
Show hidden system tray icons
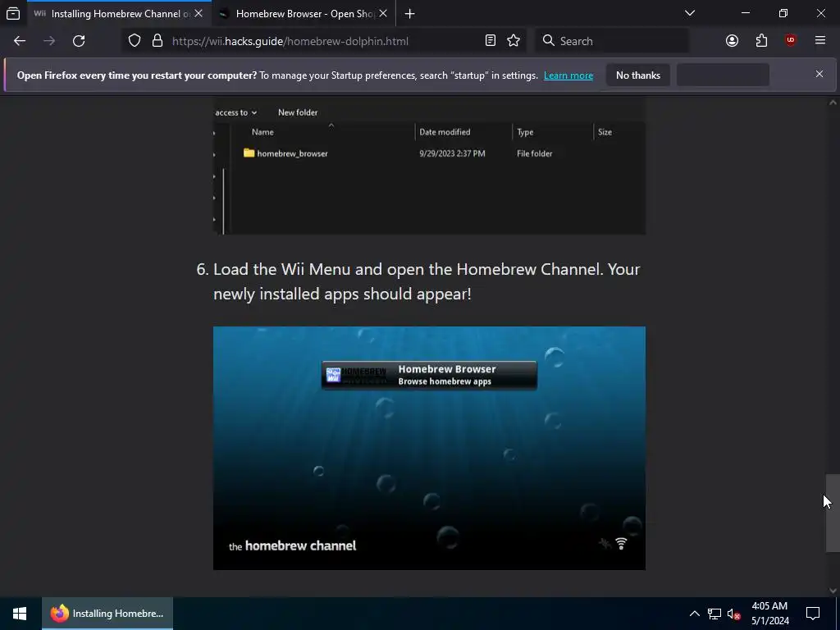tap(694, 614)
